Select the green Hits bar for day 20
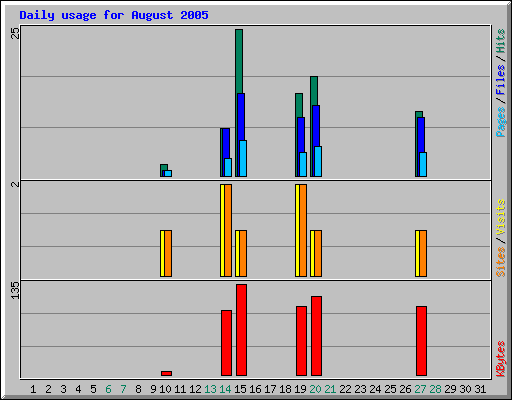The image size is (512, 400). [x=314, y=91]
